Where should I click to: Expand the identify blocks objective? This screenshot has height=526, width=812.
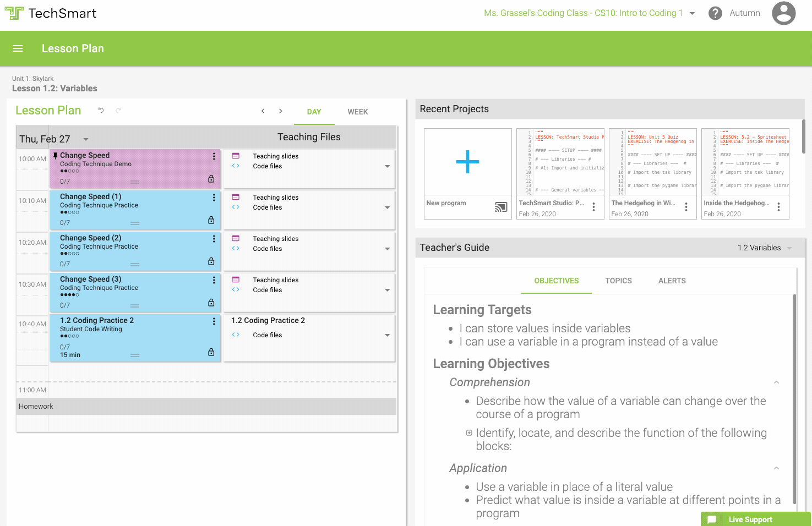pyautogui.click(x=469, y=433)
